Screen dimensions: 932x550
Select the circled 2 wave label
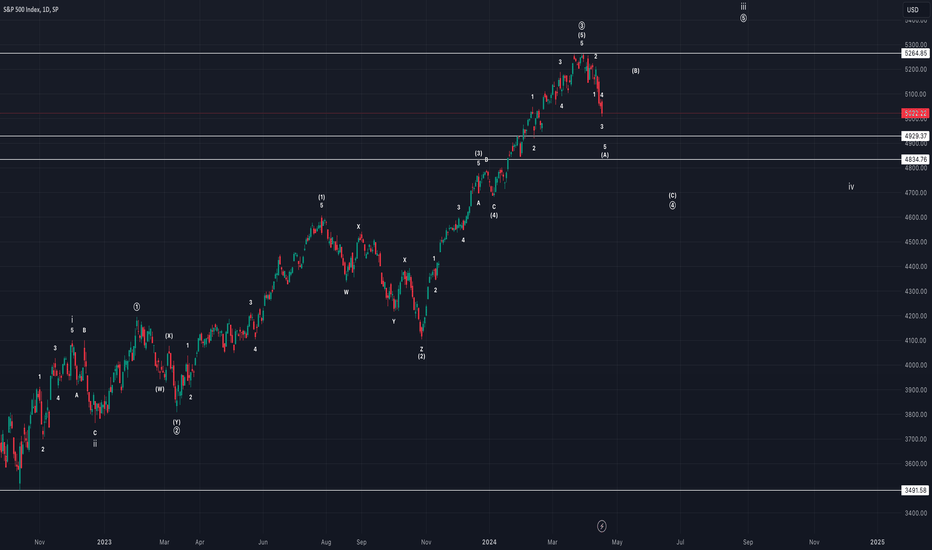point(177,431)
